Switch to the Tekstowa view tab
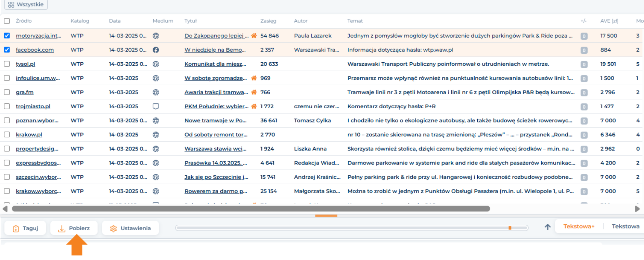The image size is (644, 260). tap(626, 226)
